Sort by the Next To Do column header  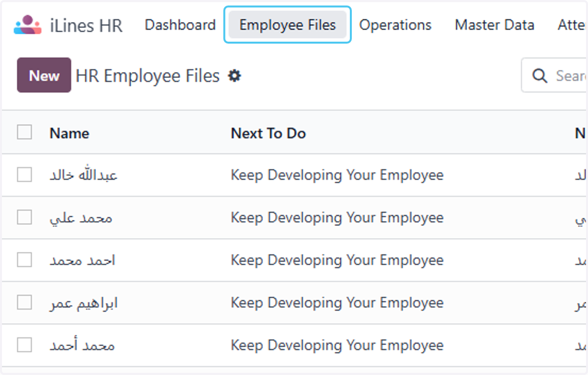click(269, 133)
